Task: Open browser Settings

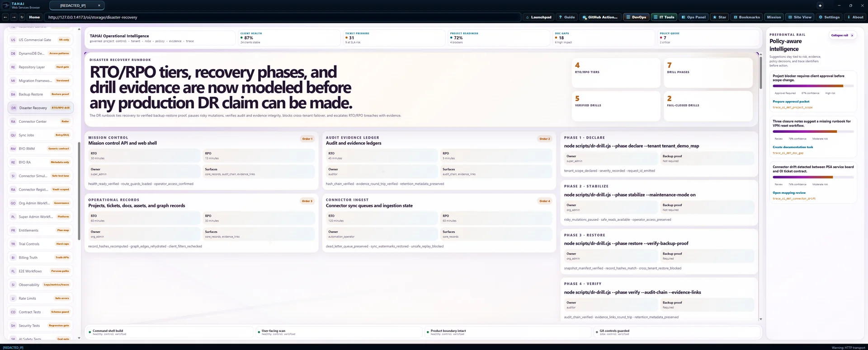Action: pos(829,17)
